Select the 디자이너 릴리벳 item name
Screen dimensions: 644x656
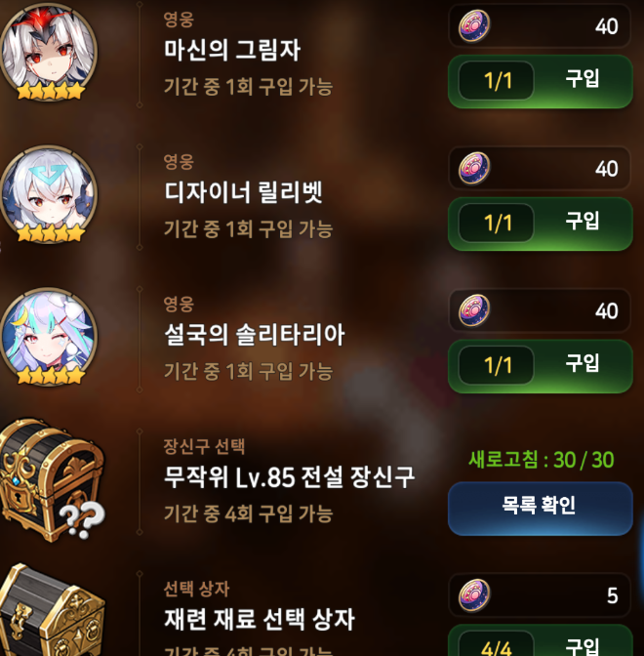(243, 192)
